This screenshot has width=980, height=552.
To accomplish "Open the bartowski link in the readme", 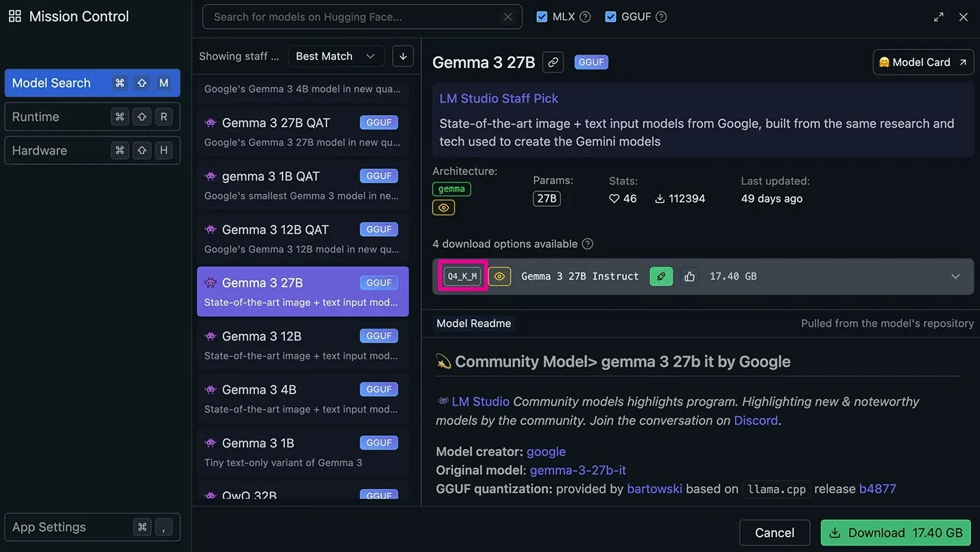I will [654, 489].
